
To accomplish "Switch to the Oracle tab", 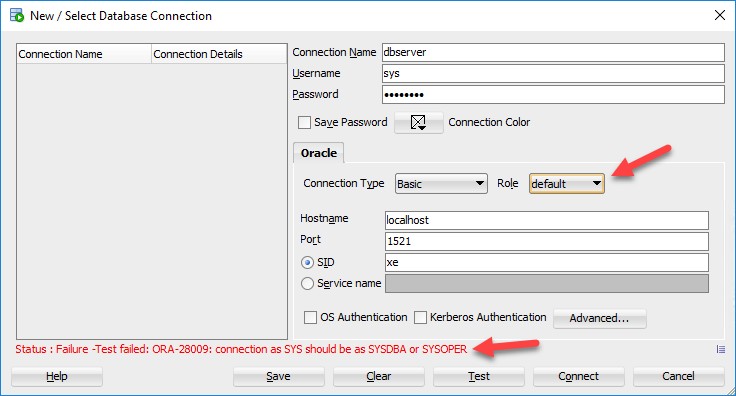I will pos(319,153).
